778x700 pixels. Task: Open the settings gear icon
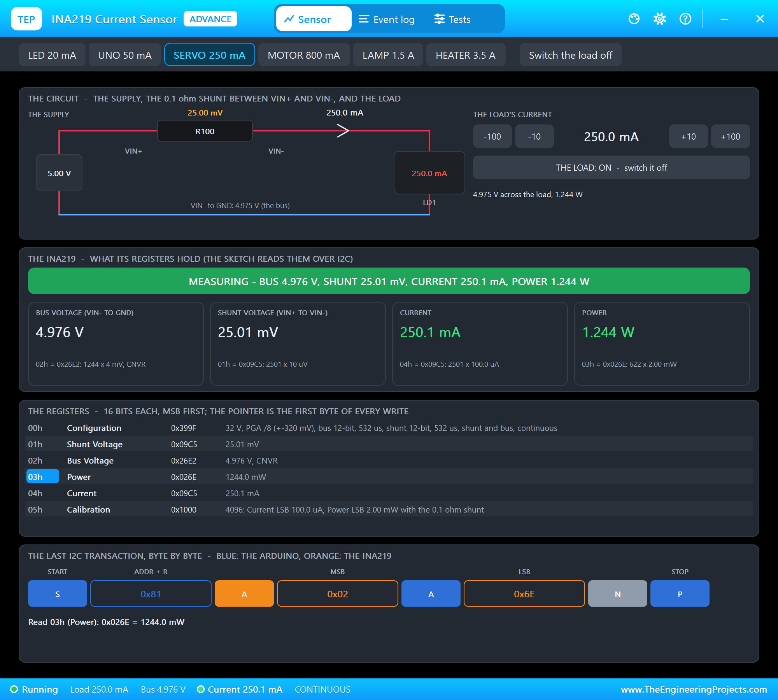(x=660, y=19)
